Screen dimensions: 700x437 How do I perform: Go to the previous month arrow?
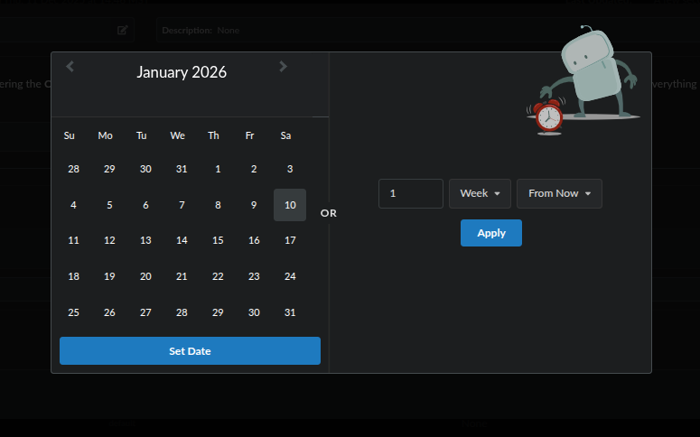coord(70,67)
